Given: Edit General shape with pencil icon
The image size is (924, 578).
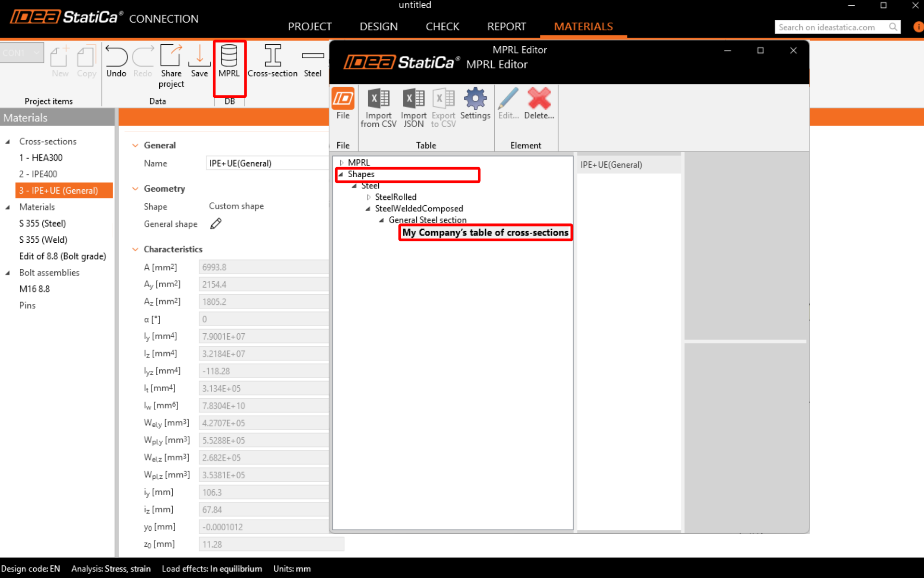Looking at the screenshot, I should tap(216, 223).
